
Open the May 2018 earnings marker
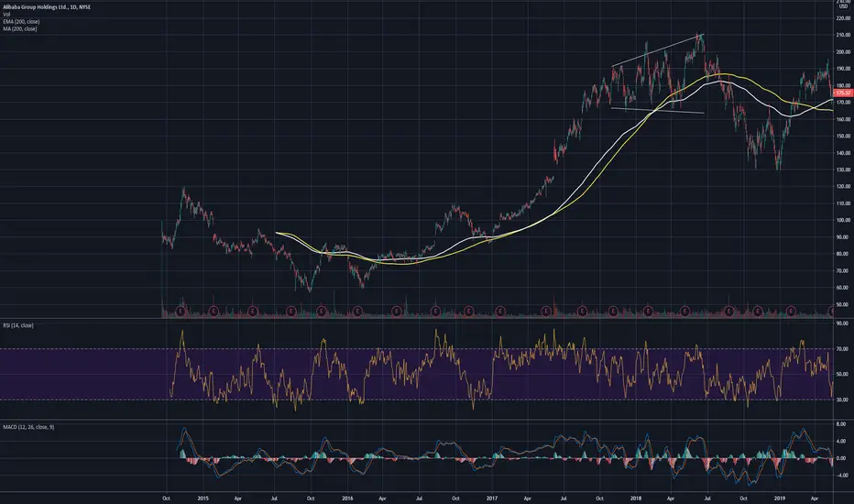pyautogui.click(x=685, y=312)
